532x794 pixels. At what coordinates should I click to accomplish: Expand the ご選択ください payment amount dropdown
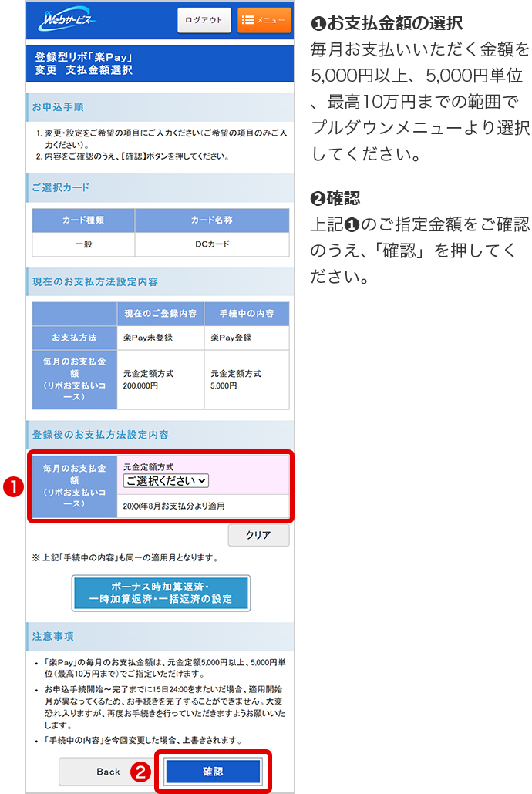point(166,480)
